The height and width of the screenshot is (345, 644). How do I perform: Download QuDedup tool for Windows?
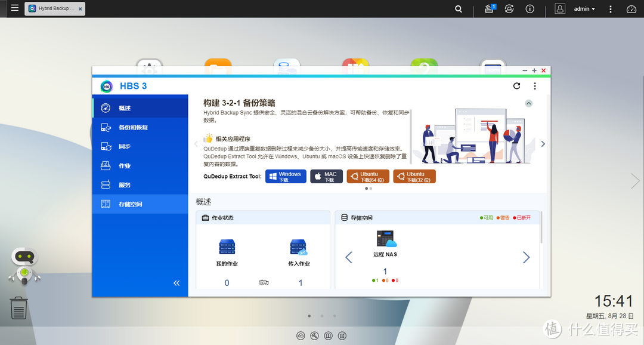(x=286, y=177)
